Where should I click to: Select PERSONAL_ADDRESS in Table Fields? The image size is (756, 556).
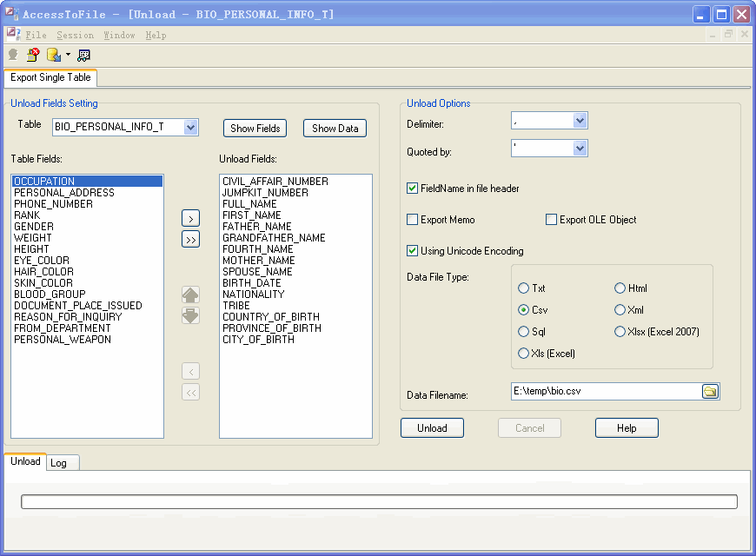(x=87, y=193)
